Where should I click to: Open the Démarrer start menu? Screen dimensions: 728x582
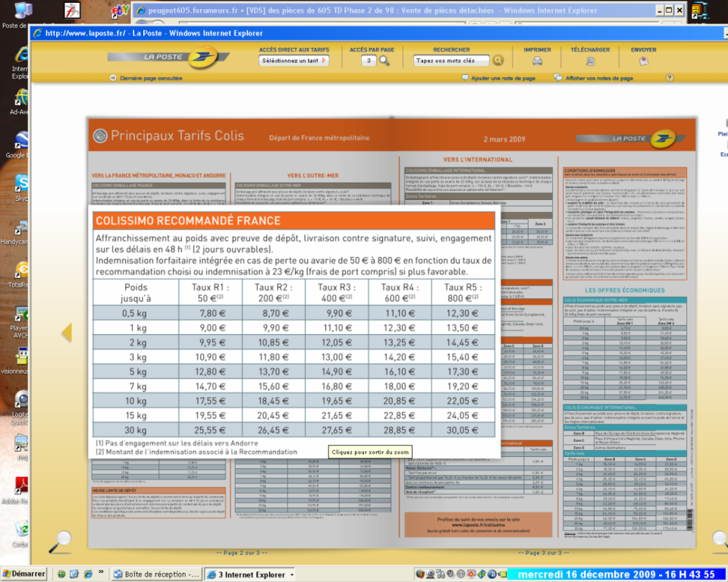23,574
